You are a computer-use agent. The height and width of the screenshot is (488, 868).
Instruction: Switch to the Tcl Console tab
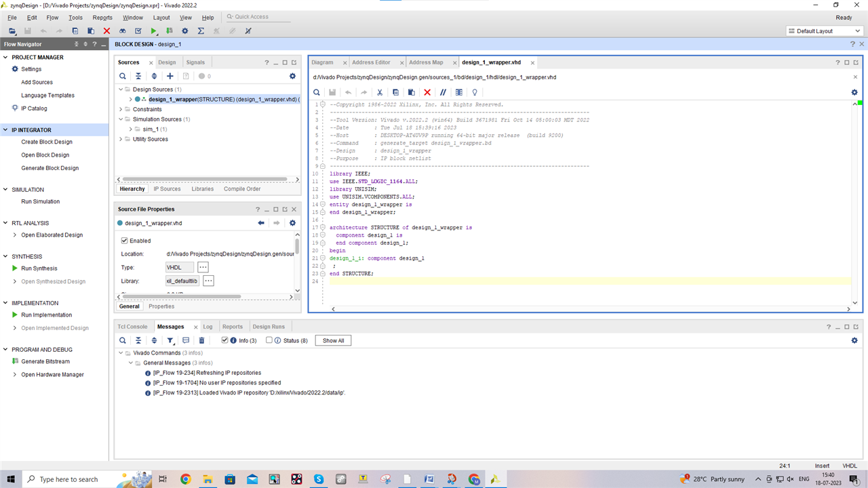[132, 327]
